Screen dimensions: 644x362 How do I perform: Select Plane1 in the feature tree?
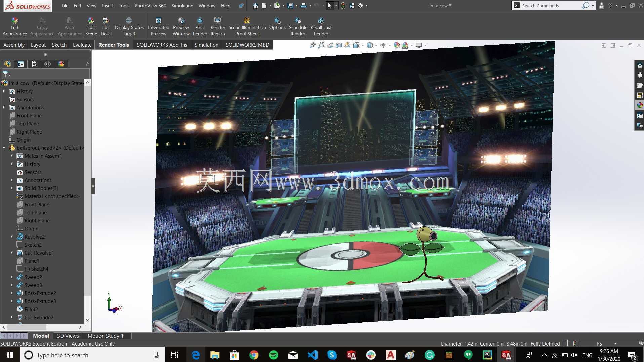[x=32, y=261]
